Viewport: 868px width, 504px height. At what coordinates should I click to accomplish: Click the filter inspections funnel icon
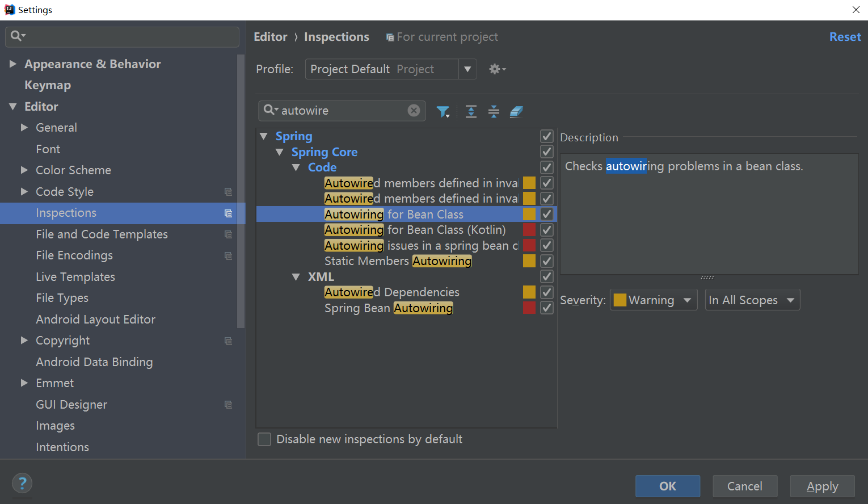[443, 111]
